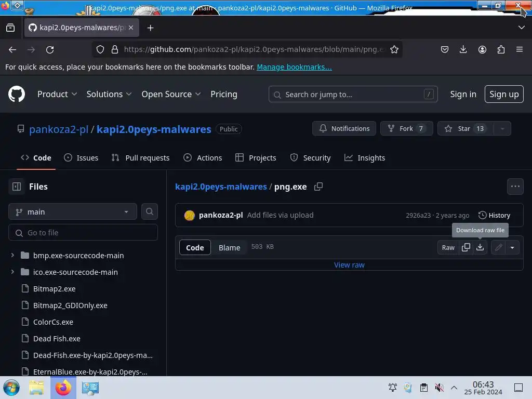
Task: Expand the ico.exe-sourcecode-main folder
Action: click(12, 272)
